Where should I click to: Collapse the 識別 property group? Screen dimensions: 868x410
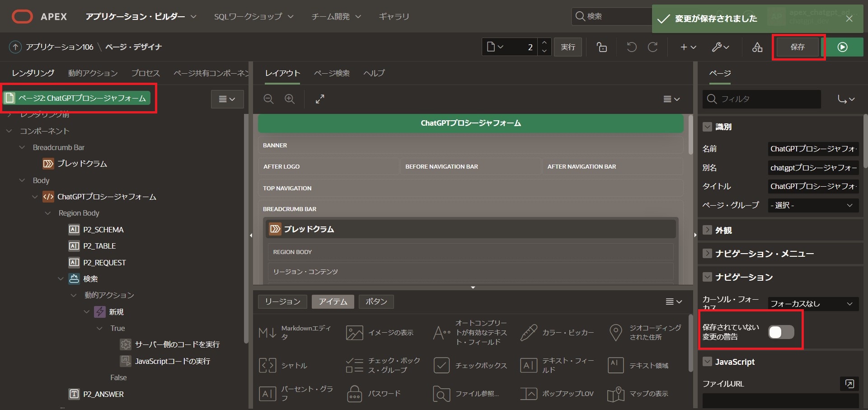tap(707, 127)
